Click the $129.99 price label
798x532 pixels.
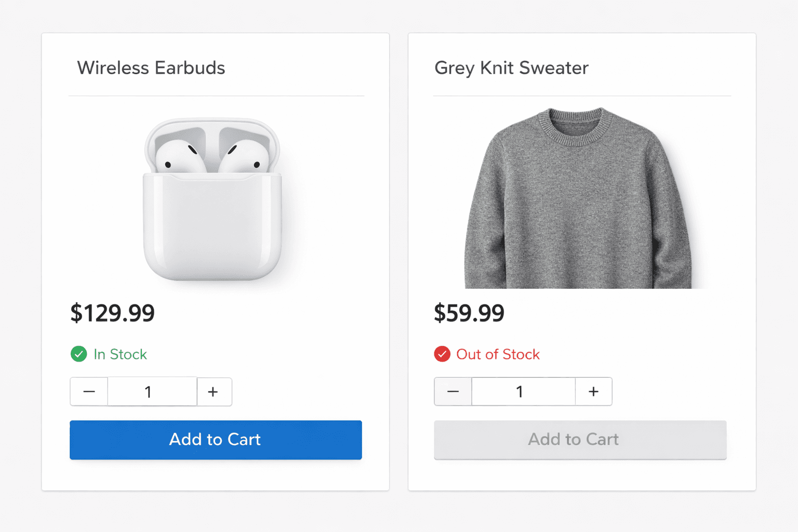click(x=112, y=313)
